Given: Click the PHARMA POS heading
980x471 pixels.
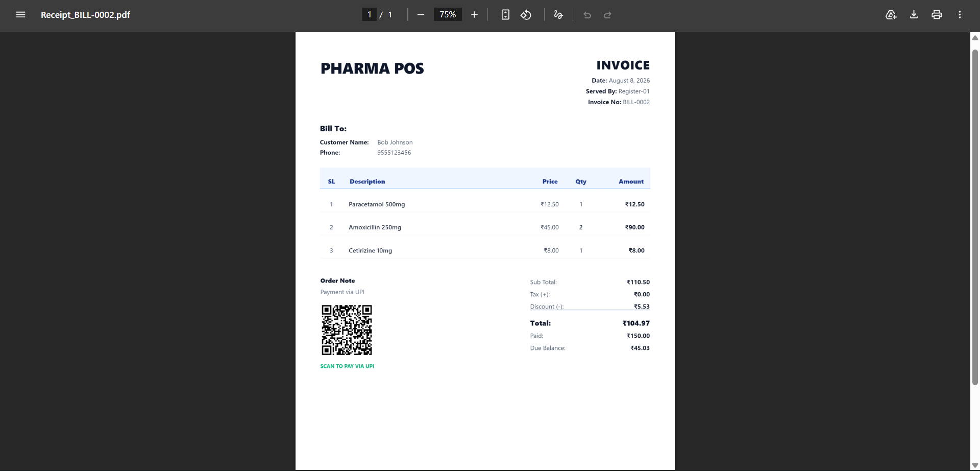Looking at the screenshot, I should [372, 68].
